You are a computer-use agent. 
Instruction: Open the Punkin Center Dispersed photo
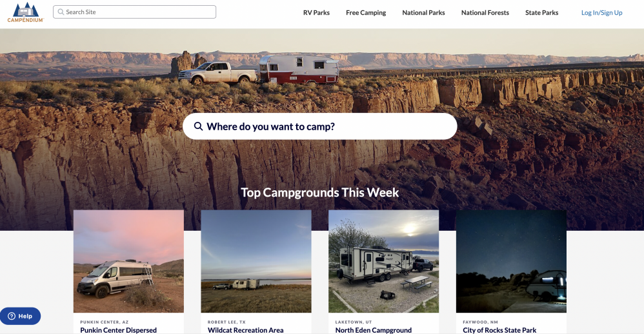pos(128,261)
